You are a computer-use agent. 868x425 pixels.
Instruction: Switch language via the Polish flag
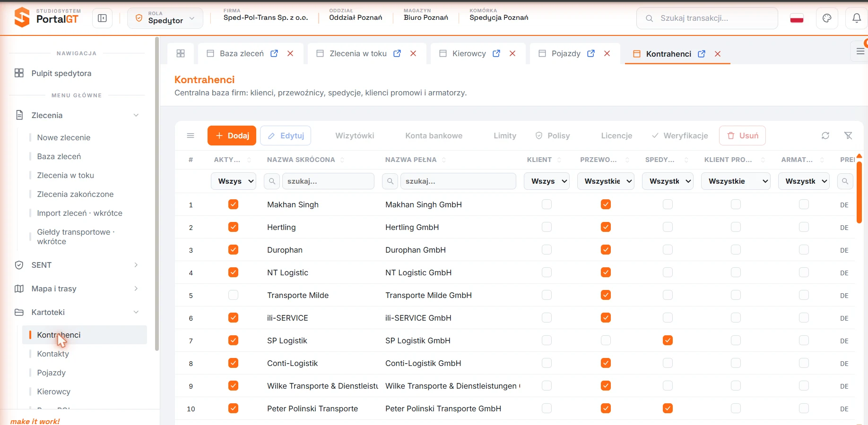coord(797,18)
